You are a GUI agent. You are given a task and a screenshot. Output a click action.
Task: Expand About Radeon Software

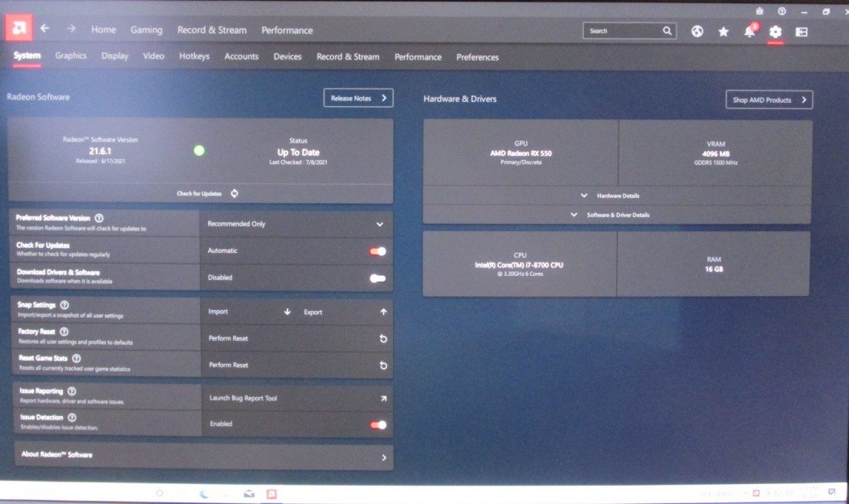tap(204, 456)
